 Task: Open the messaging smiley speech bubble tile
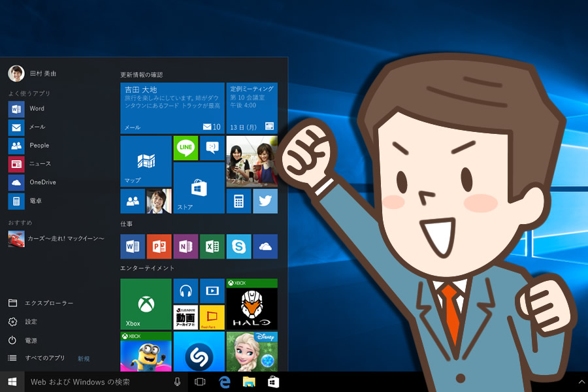(x=212, y=148)
